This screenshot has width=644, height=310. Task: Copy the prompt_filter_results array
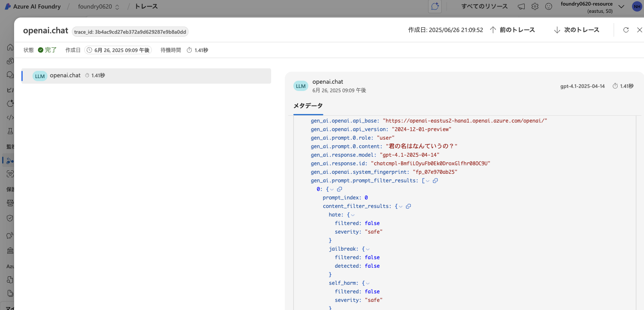point(435,181)
